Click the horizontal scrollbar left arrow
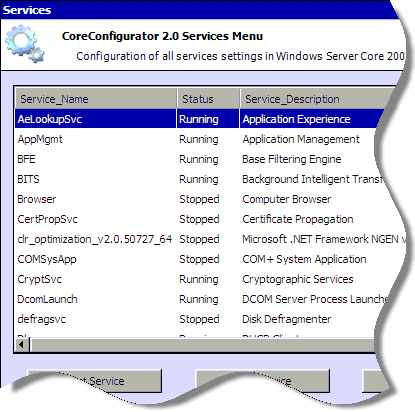This screenshot has height=412, width=415. 22,345
